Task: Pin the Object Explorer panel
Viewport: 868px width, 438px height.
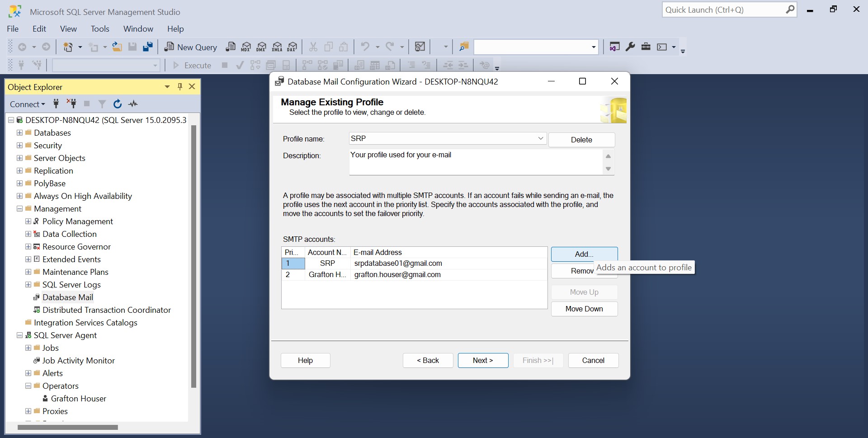Action: click(180, 87)
